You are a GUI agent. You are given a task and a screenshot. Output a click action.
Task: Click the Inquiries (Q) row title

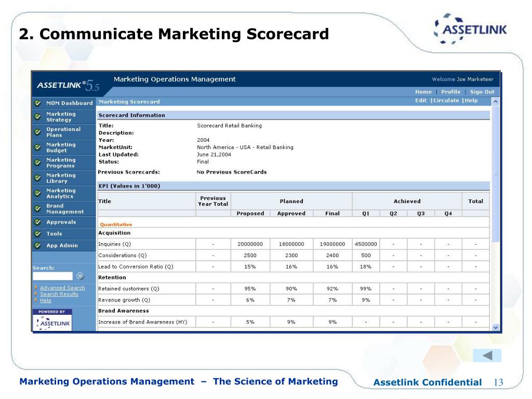114,244
